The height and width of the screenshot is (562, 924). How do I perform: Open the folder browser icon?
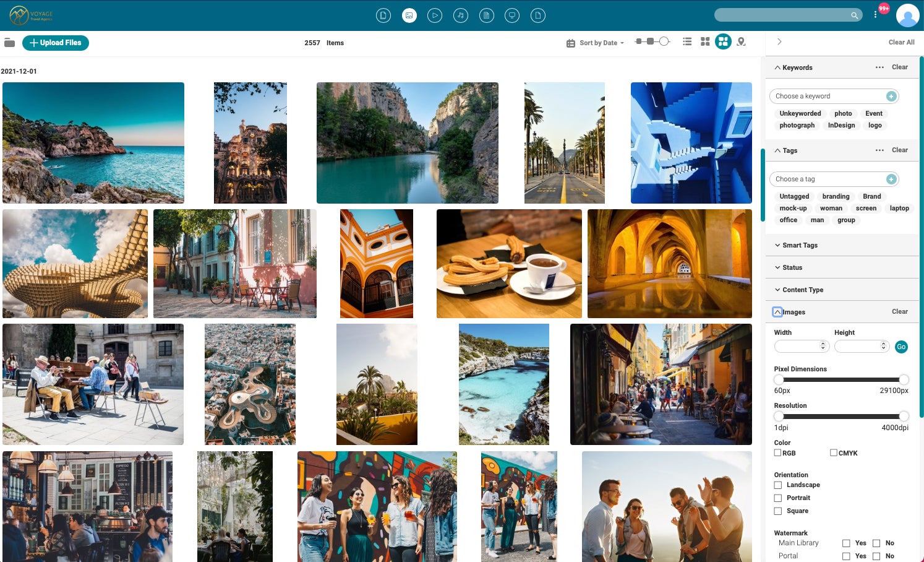point(9,43)
